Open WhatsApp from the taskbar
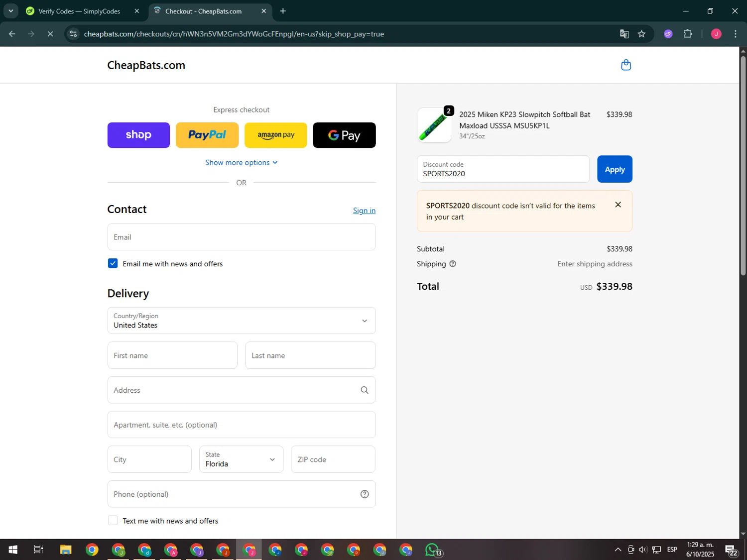The height and width of the screenshot is (560, 747). (433, 550)
